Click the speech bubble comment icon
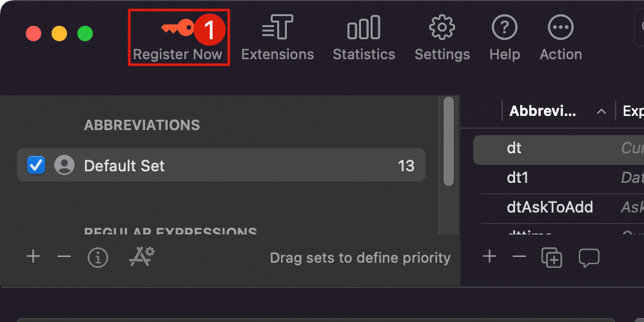This screenshot has width=644, height=322. pos(589,258)
